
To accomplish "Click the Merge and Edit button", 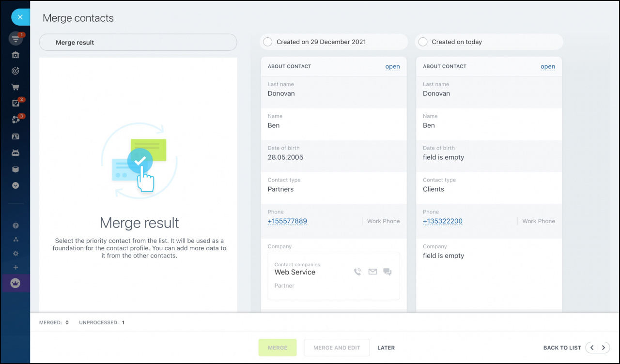I will point(337,348).
